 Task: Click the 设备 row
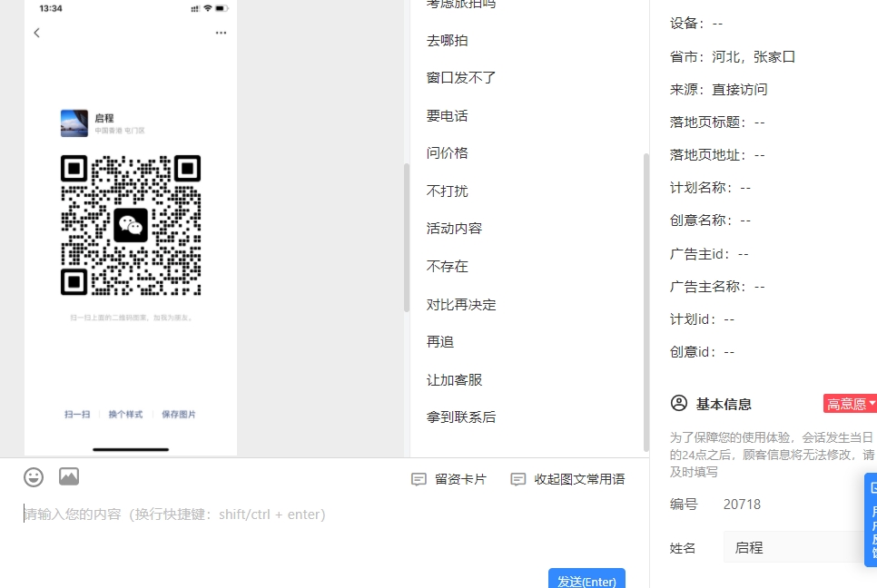click(x=696, y=24)
